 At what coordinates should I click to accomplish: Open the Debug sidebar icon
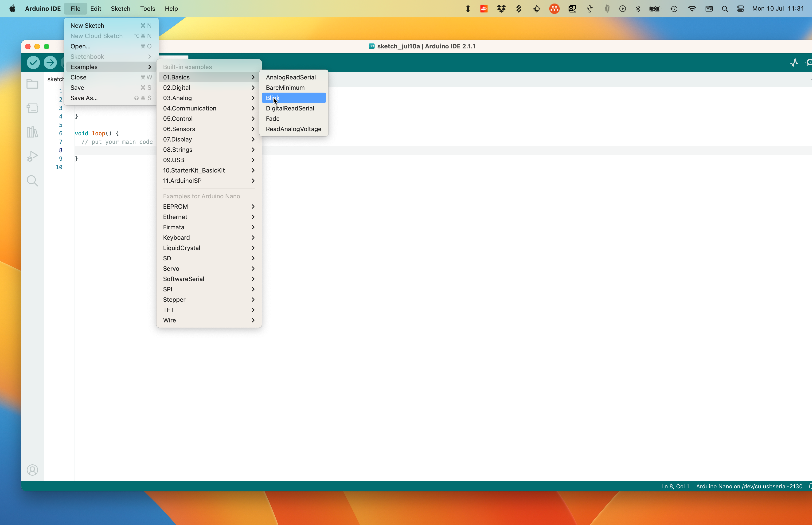pos(32,157)
